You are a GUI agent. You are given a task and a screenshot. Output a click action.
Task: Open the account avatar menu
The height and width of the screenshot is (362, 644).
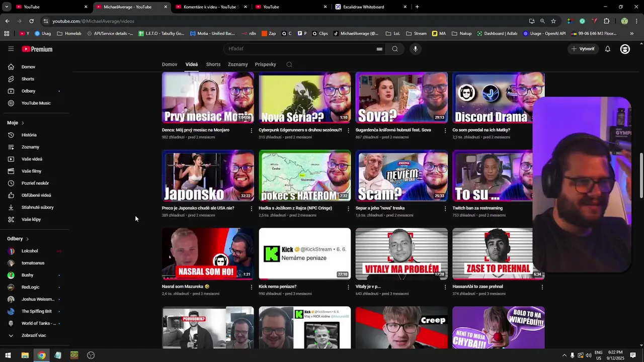point(625,49)
